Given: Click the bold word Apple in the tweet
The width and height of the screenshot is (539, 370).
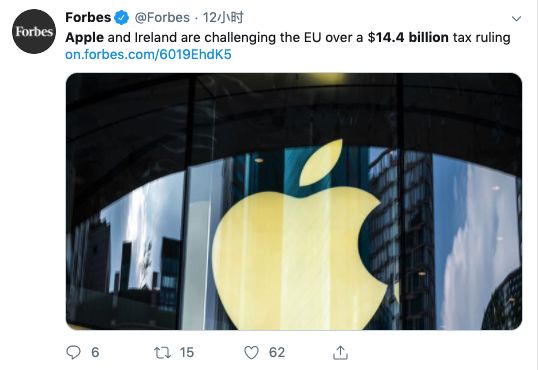Looking at the screenshot, I should [x=85, y=37].
